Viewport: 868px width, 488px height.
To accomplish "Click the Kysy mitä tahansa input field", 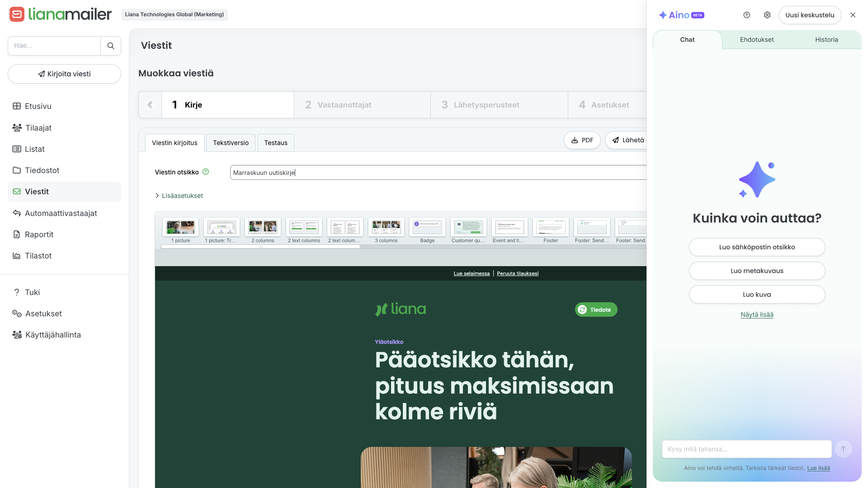I will 746,449.
